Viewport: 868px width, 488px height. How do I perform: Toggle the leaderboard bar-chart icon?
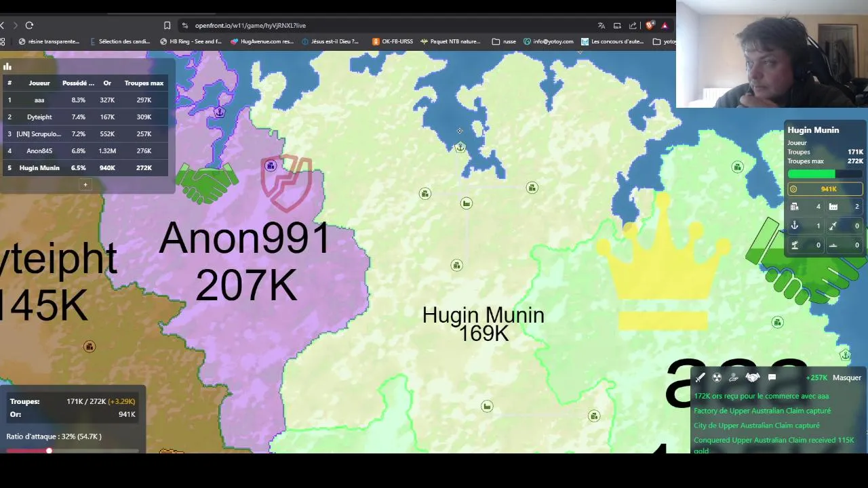point(7,66)
